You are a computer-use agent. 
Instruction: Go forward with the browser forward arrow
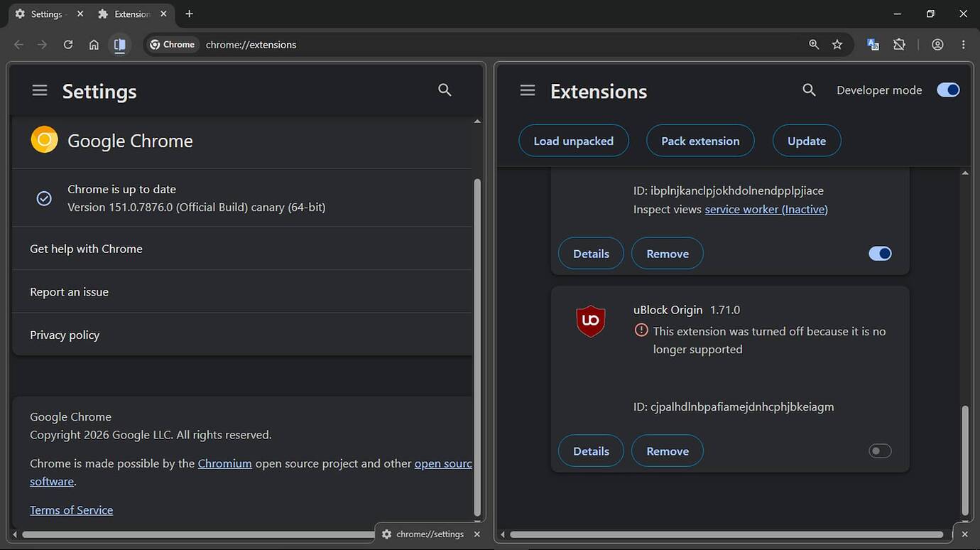tap(43, 44)
